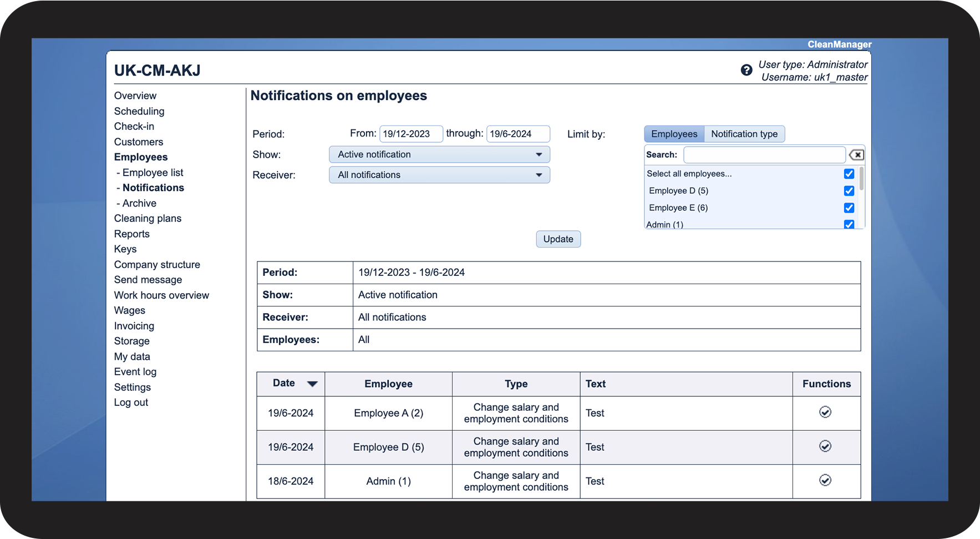Click the help question mark icon

[x=746, y=70]
